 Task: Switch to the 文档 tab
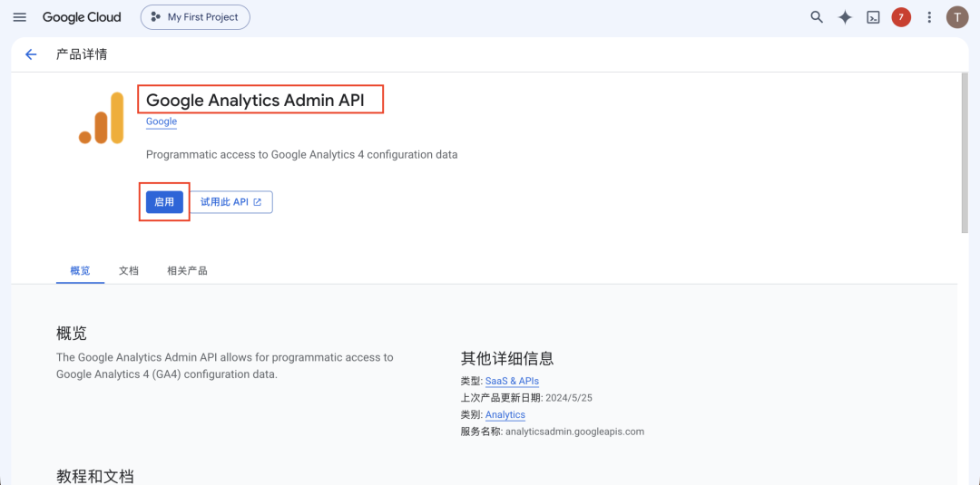coord(129,271)
